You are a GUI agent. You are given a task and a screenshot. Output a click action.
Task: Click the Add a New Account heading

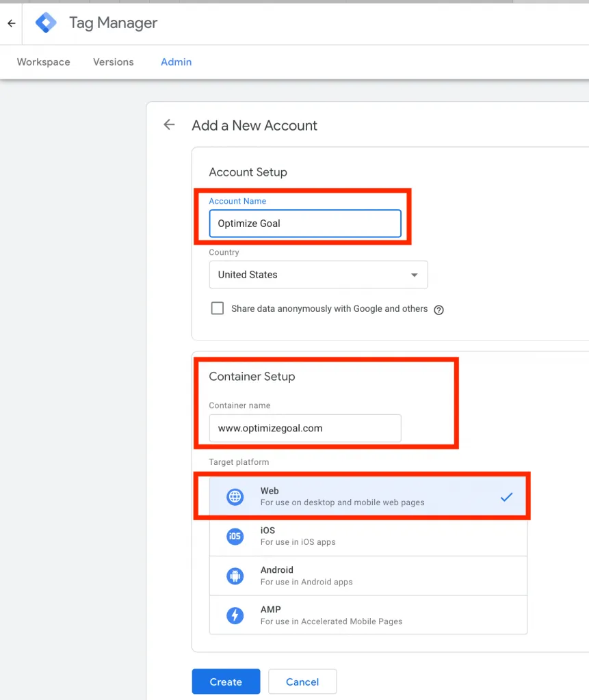pos(254,126)
